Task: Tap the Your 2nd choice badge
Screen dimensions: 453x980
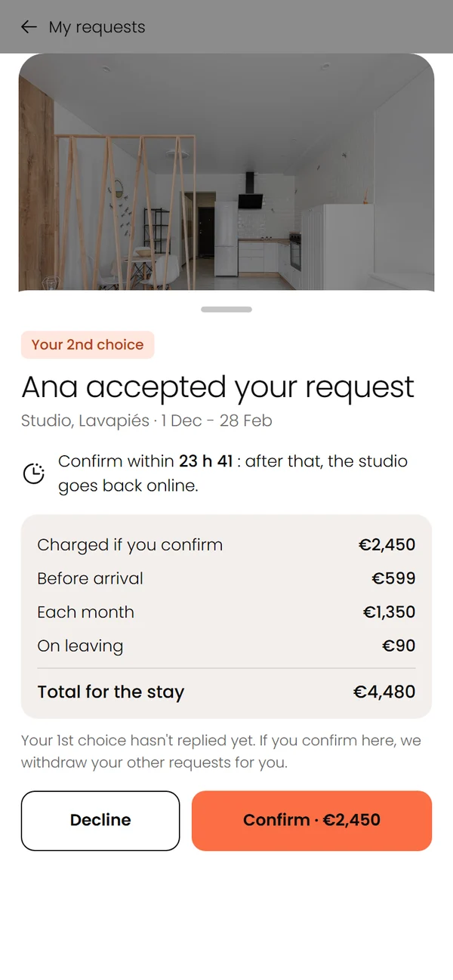Action: (88, 344)
